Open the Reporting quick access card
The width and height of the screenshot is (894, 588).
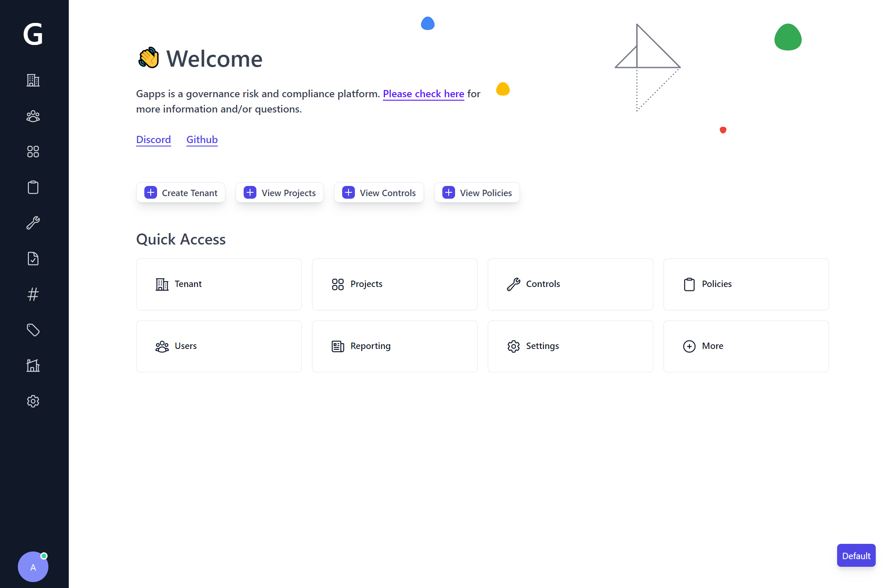click(x=394, y=346)
